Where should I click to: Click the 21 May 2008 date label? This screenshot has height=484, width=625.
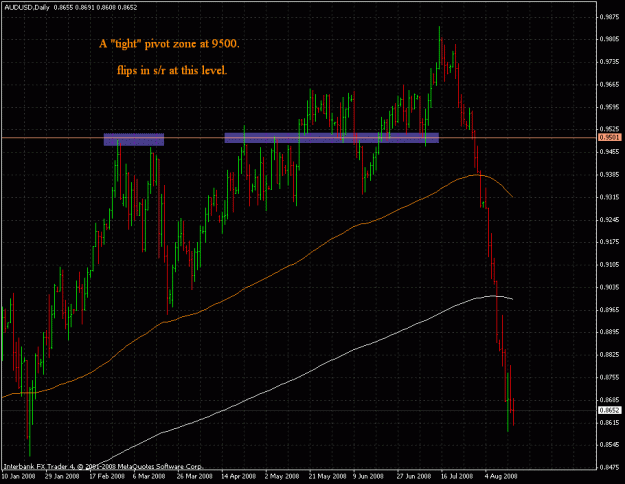click(x=328, y=476)
